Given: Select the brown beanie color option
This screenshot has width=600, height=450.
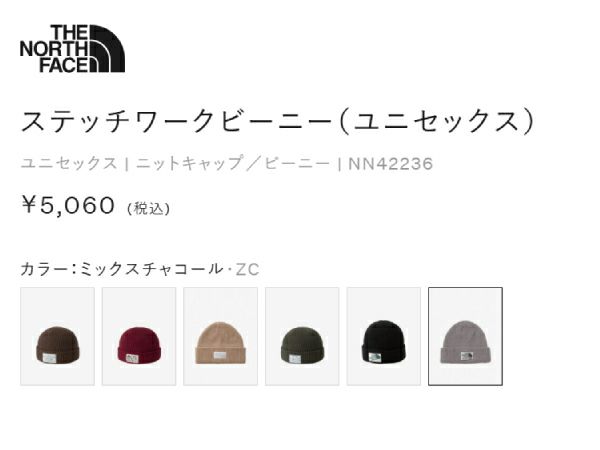Looking at the screenshot, I should click(x=57, y=336).
